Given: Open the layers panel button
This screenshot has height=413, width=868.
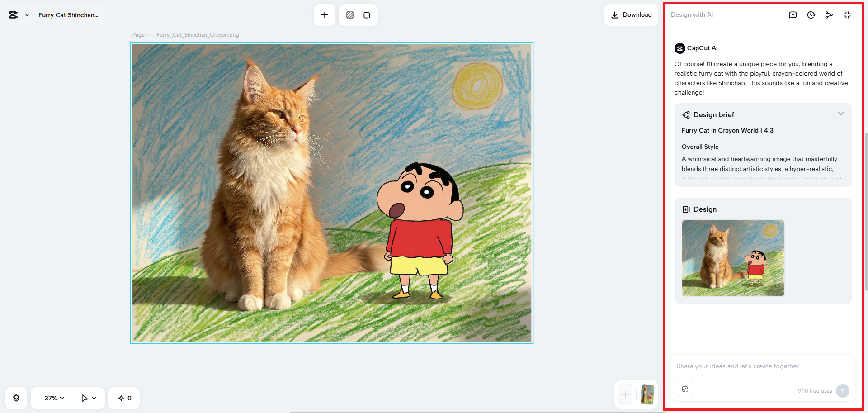Looking at the screenshot, I should [16, 398].
